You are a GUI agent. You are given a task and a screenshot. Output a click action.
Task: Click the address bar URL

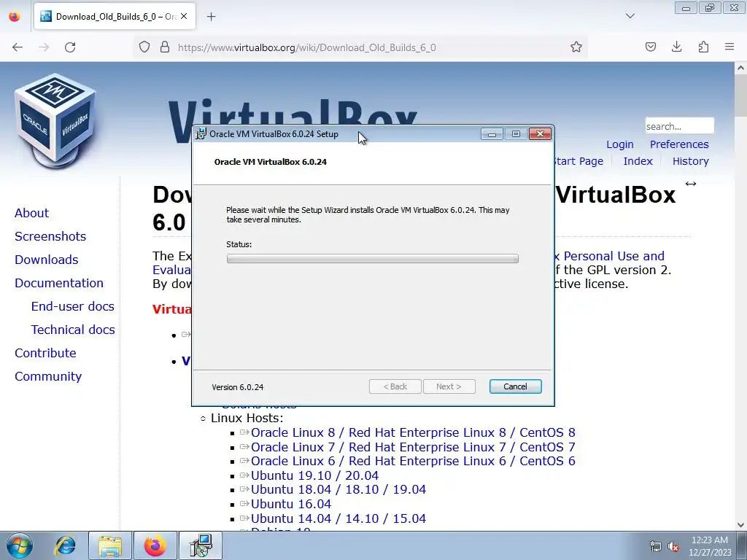pos(307,47)
